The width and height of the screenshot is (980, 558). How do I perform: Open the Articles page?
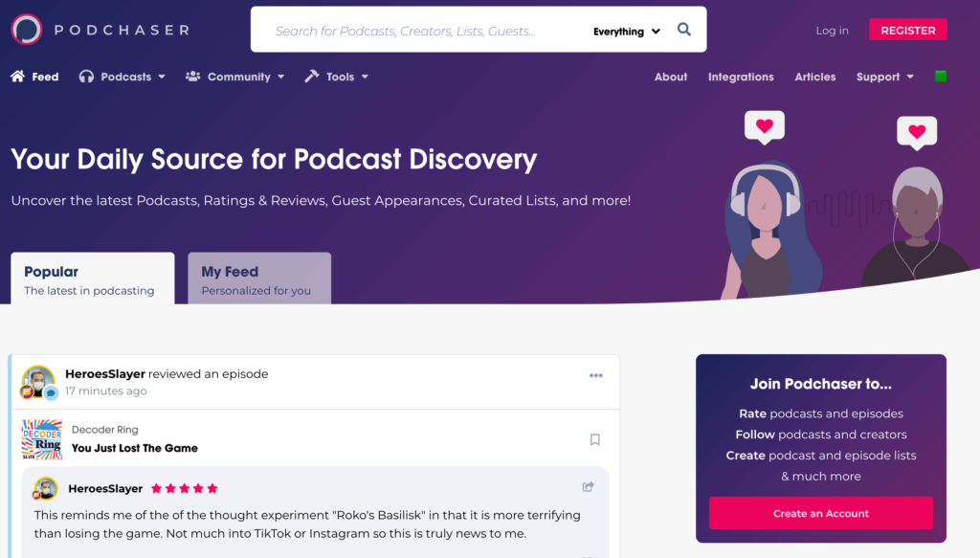pos(815,77)
